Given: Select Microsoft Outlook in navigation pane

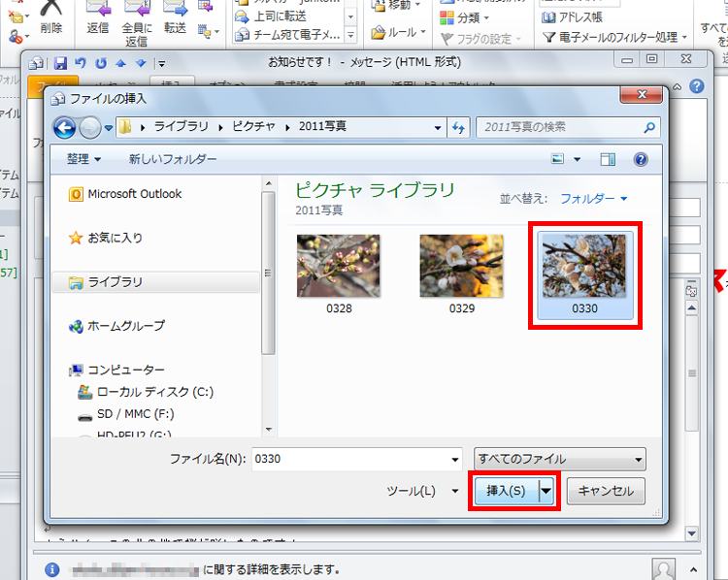Looking at the screenshot, I should [x=125, y=194].
